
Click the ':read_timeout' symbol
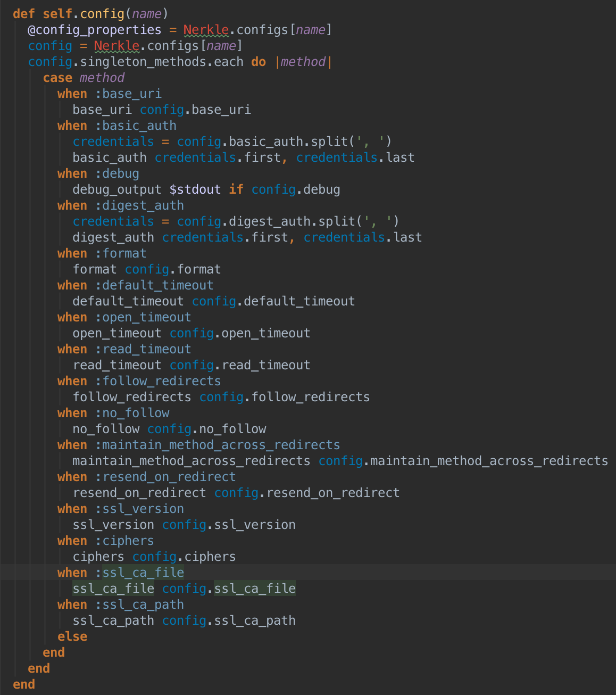tap(143, 349)
